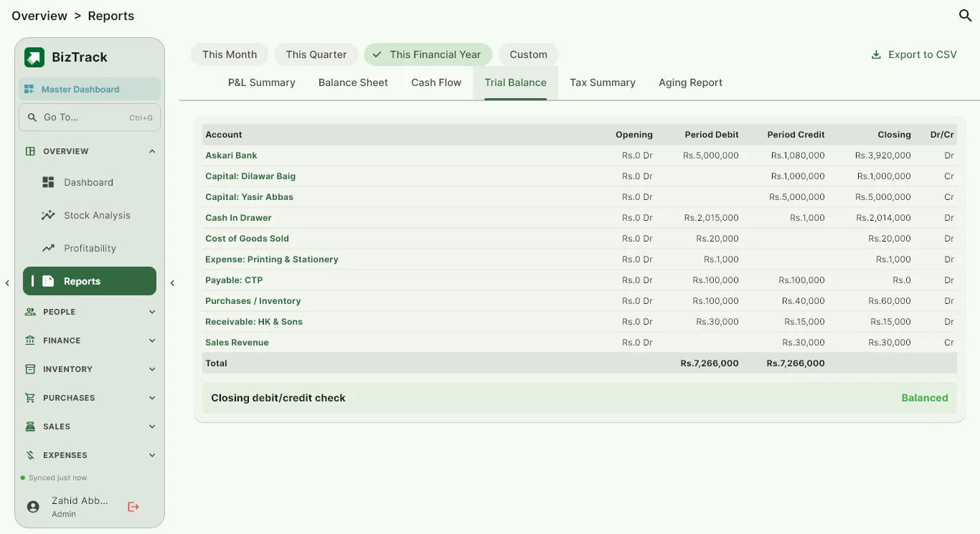The width and height of the screenshot is (980, 534).
Task: Click the Reports document icon
Action: coord(48,282)
